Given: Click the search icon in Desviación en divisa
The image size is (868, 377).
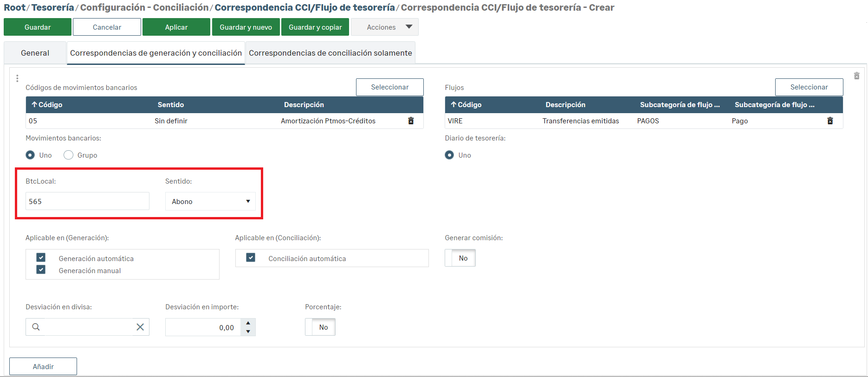Looking at the screenshot, I should click(36, 327).
